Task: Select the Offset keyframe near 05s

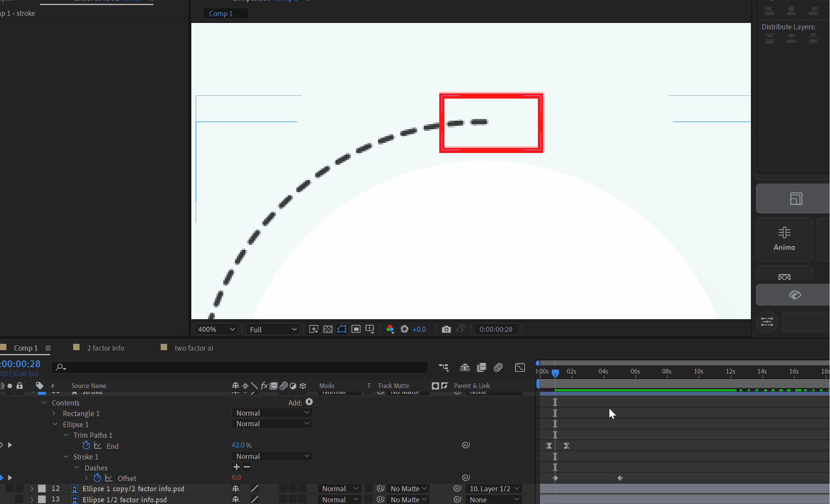Action: [x=620, y=478]
